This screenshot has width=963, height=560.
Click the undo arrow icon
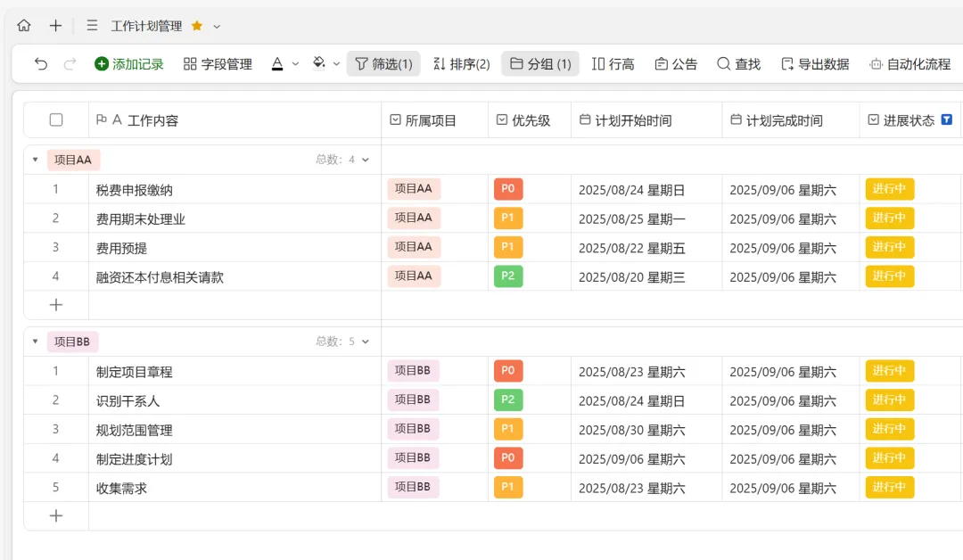coord(41,63)
